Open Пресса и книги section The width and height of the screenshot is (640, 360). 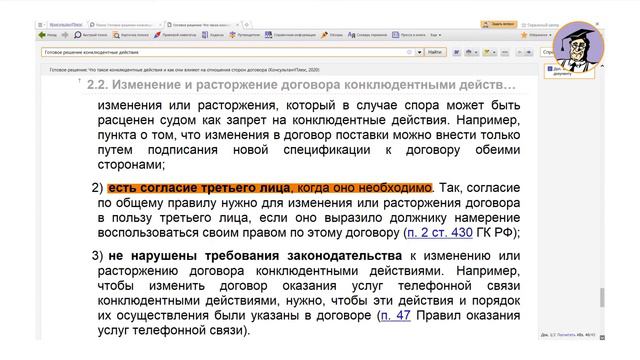pos(409,35)
